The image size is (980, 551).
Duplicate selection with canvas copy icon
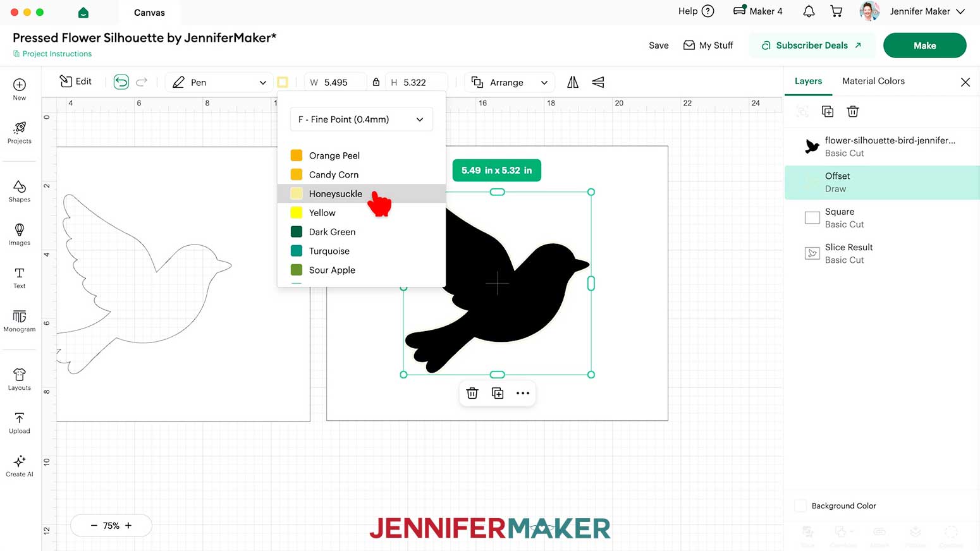tap(498, 393)
